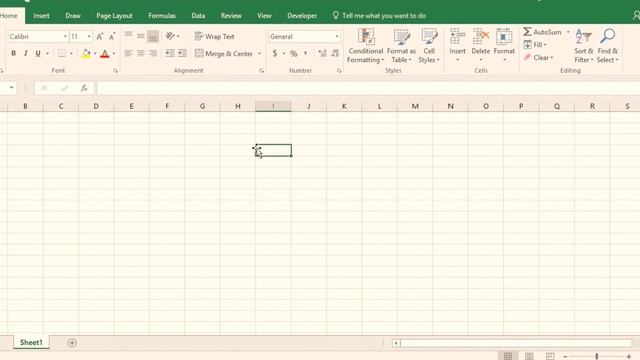
Task: Open Alignment settings dialog launcher
Action: [x=261, y=71]
